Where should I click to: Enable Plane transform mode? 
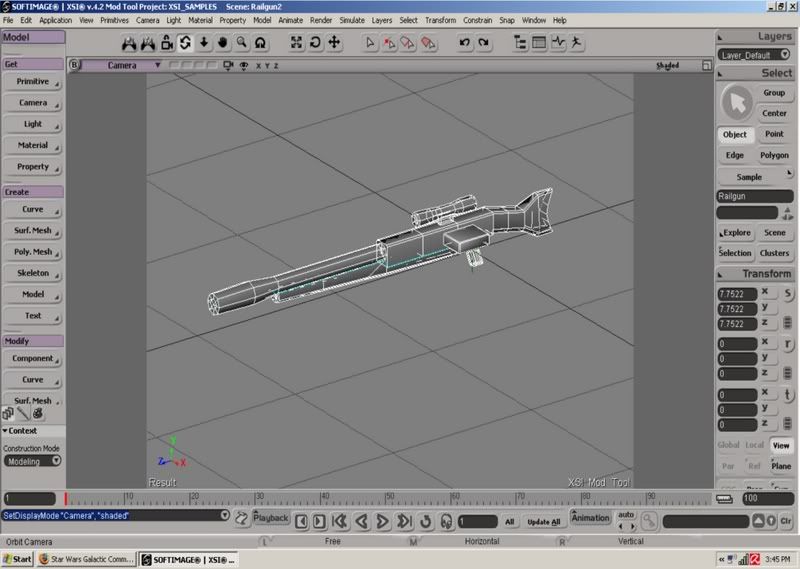click(x=781, y=466)
